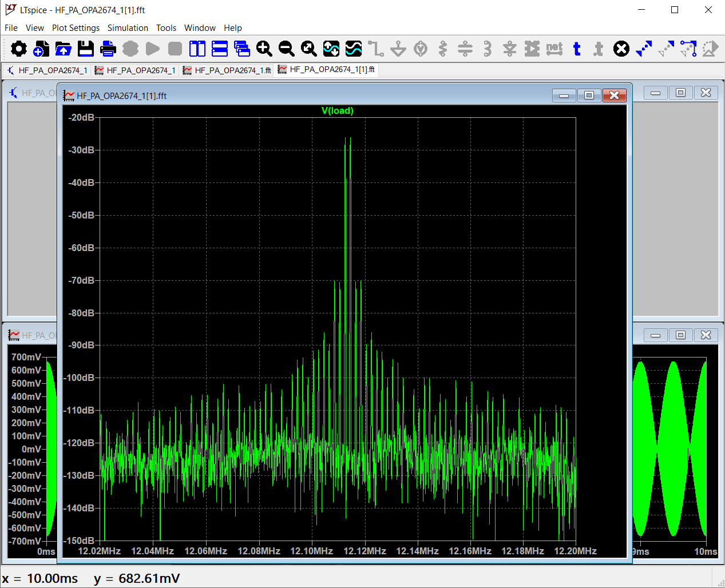Click the V(load) trace label

click(x=337, y=111)
